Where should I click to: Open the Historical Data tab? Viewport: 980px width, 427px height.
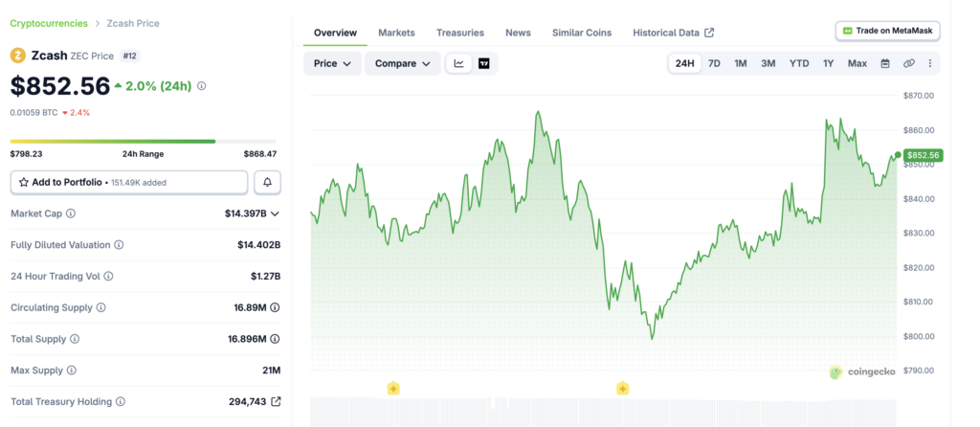click(x=673, y=33)
